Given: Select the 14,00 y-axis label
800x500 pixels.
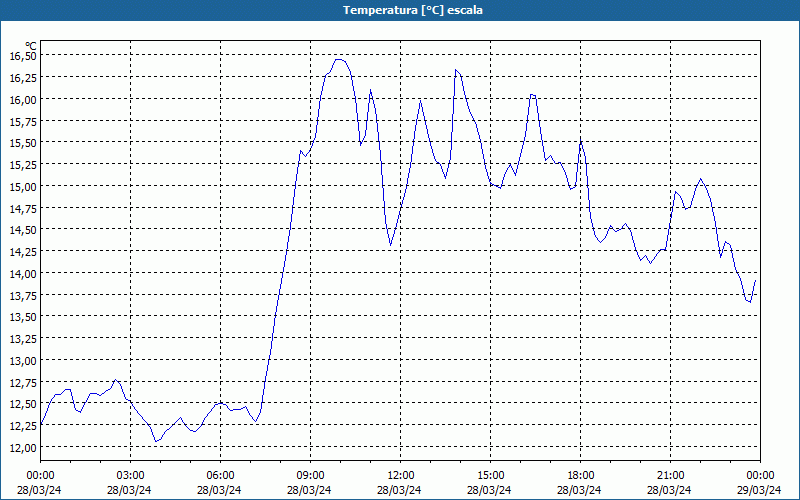Looking at the screenshot, I should [23, 273].
